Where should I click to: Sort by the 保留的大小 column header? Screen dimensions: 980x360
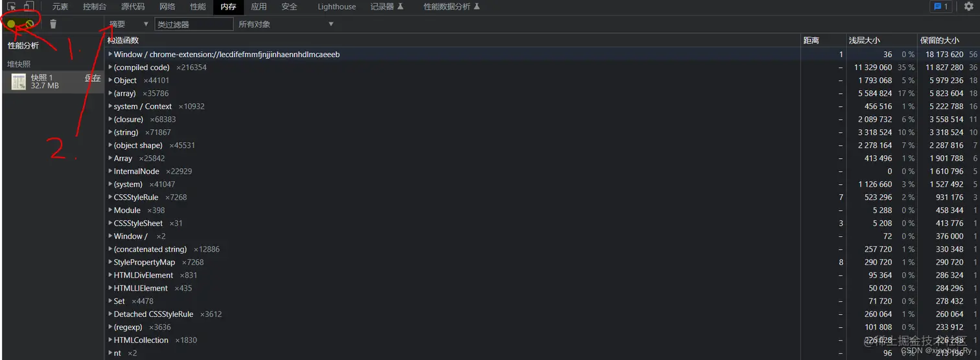point(940,40)
